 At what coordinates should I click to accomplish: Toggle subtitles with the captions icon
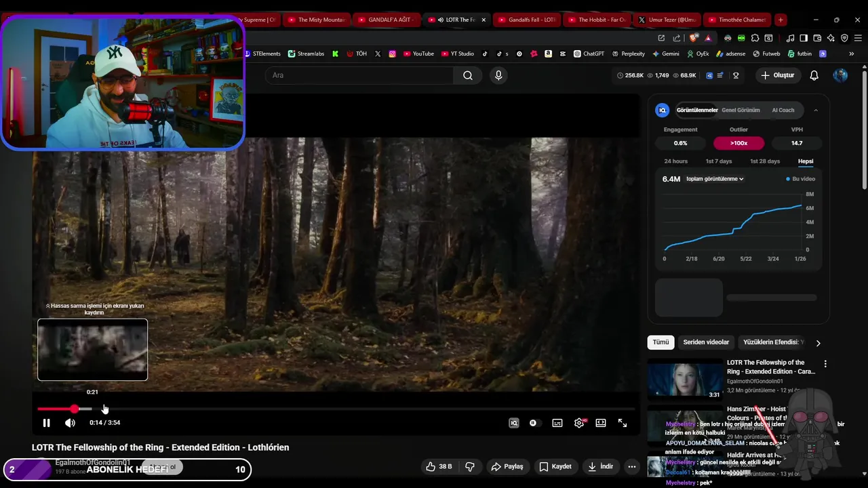(557, 423)
